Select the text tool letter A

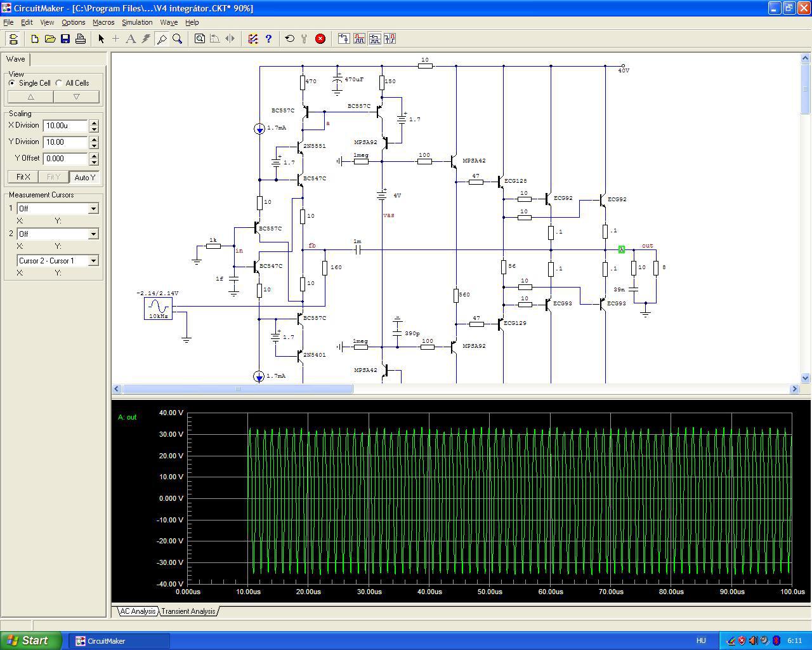[x=131, y=39]
